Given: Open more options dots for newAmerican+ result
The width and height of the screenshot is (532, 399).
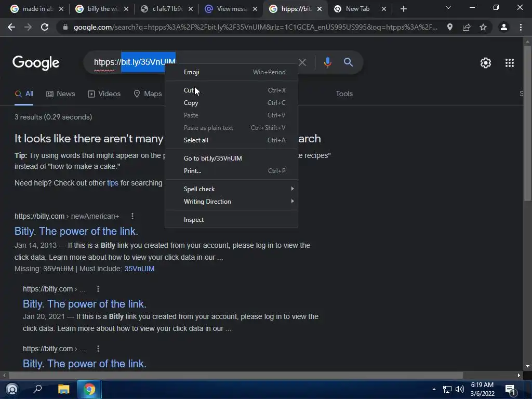Looking at the screenshot, I should click(x=132, y=216).
